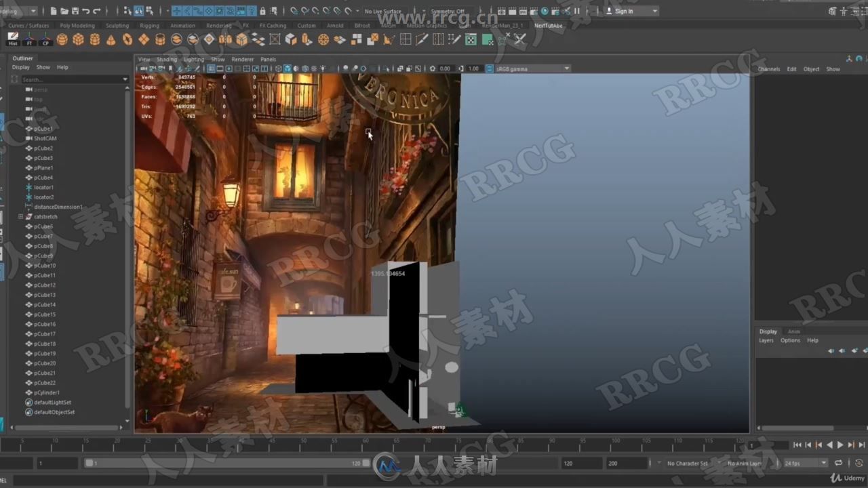
Task: Create a polygon cone from the shelf
Action: 111,39
